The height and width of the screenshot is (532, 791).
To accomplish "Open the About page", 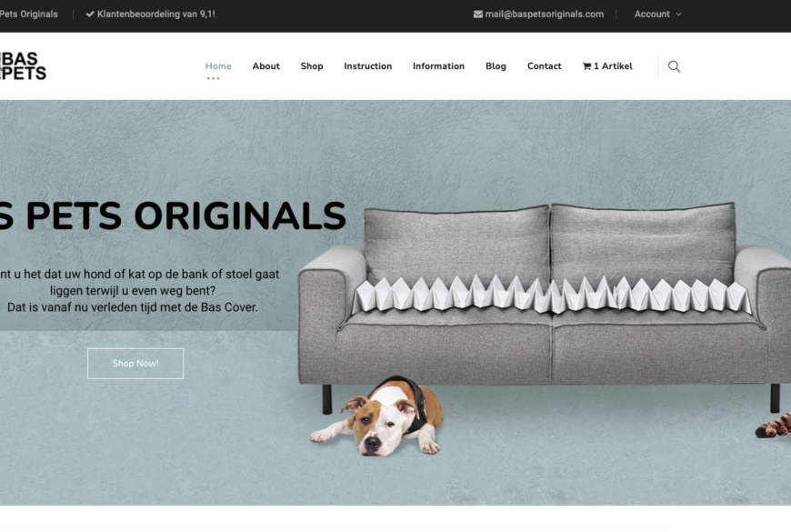I will point(265,66).
